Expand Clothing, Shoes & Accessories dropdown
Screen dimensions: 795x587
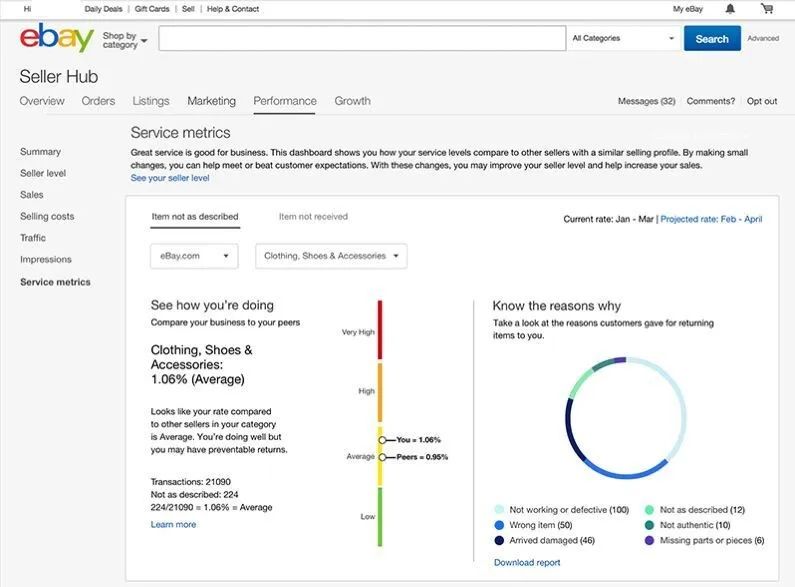click(x=331, y=256)
